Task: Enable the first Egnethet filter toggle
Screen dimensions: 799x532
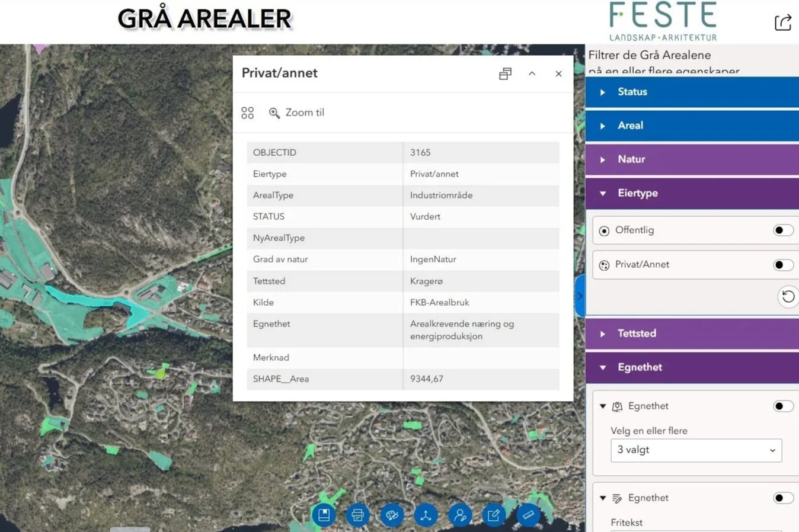Action: coord(784,406)
